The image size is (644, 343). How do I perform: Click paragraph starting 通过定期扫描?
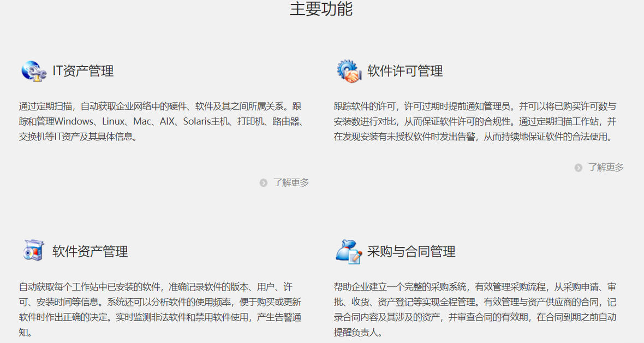pos(162,121)
